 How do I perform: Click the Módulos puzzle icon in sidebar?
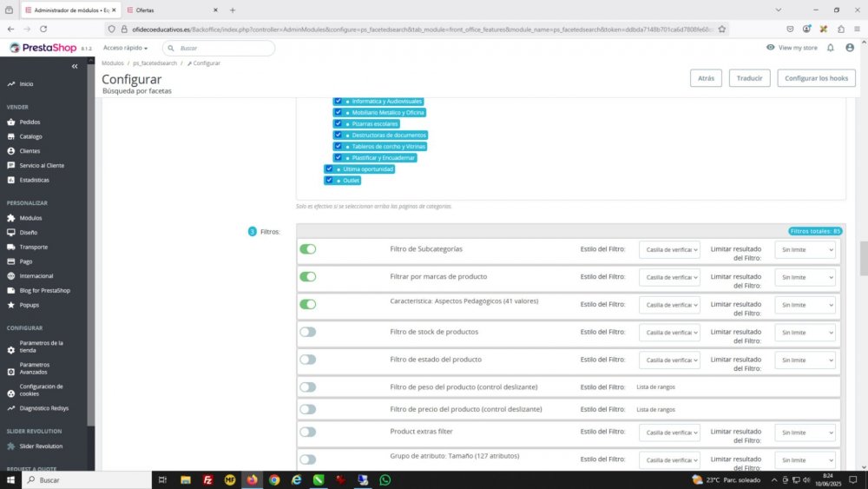click(11, 218)
